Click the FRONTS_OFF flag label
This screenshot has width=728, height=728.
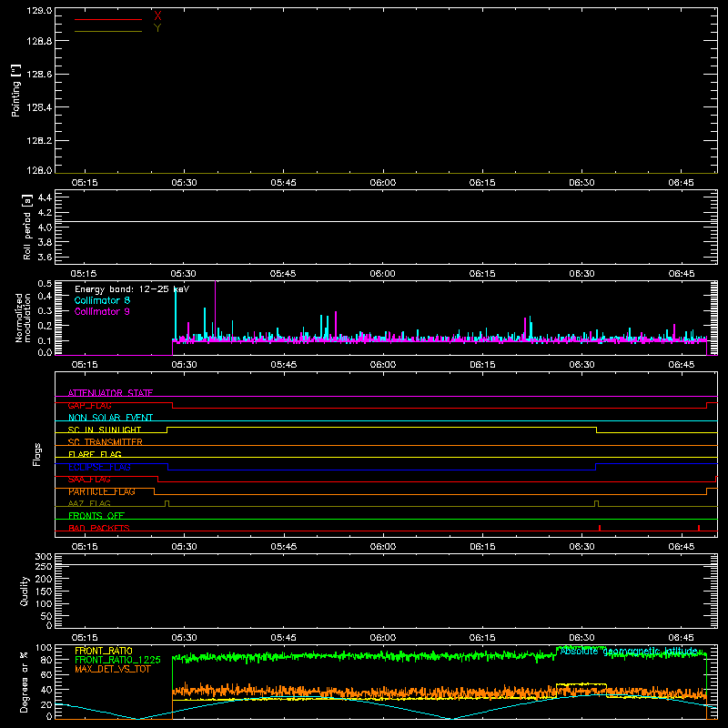tap(96, 515)
